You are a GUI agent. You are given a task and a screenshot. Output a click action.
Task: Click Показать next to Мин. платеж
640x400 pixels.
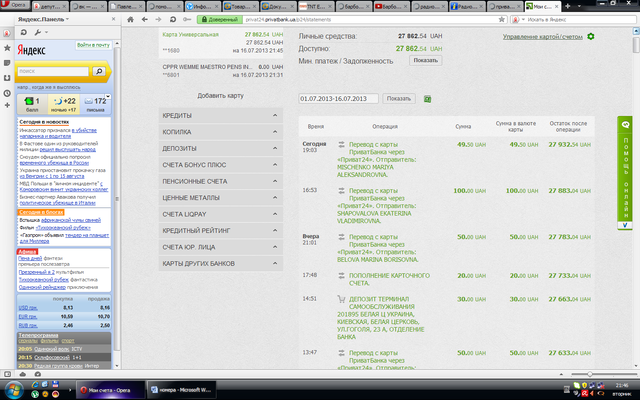click(x=425, y=60)
